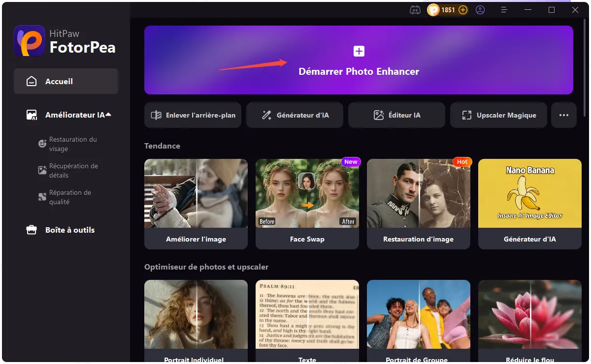The width and height of the screenshot is (591, 364).
Task: Select the Réparation de qualité icon
Action: [x=42, y=196]
